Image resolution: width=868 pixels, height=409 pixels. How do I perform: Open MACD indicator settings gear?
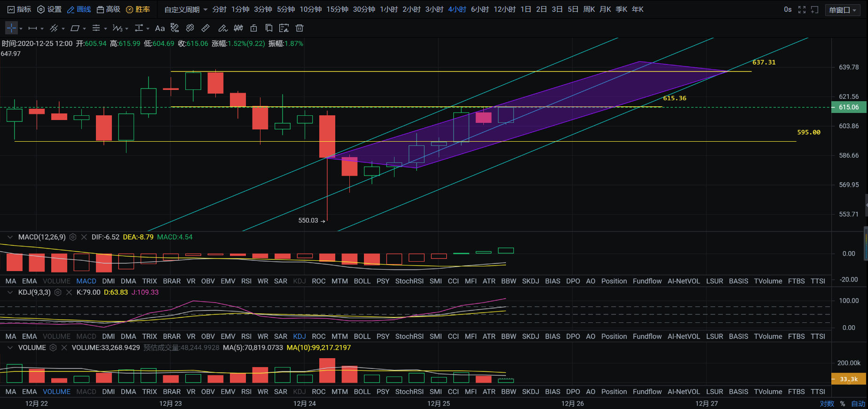click(73, 237)
